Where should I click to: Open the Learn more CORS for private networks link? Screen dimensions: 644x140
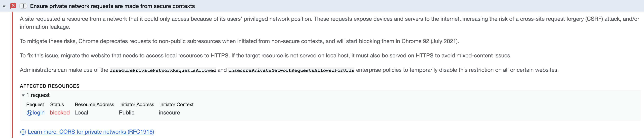[x=91, y=132]
